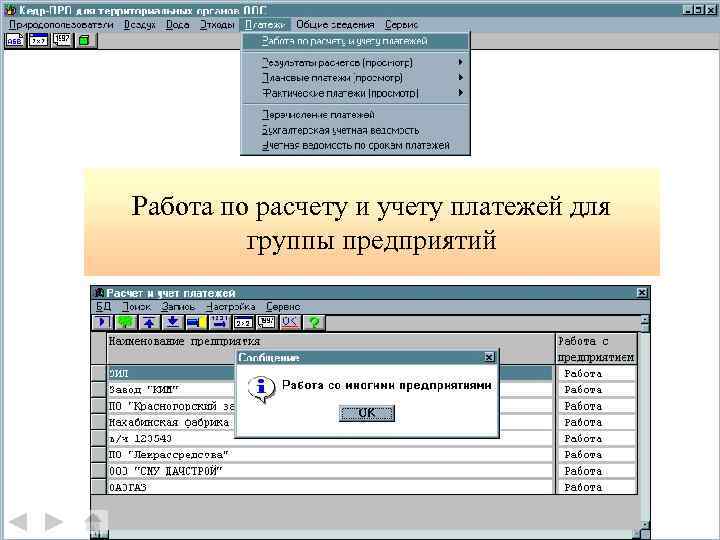Open the 7x7 calculator toolbar icon
The width and height of the screenshot is (720, 540).
point(38,40)
